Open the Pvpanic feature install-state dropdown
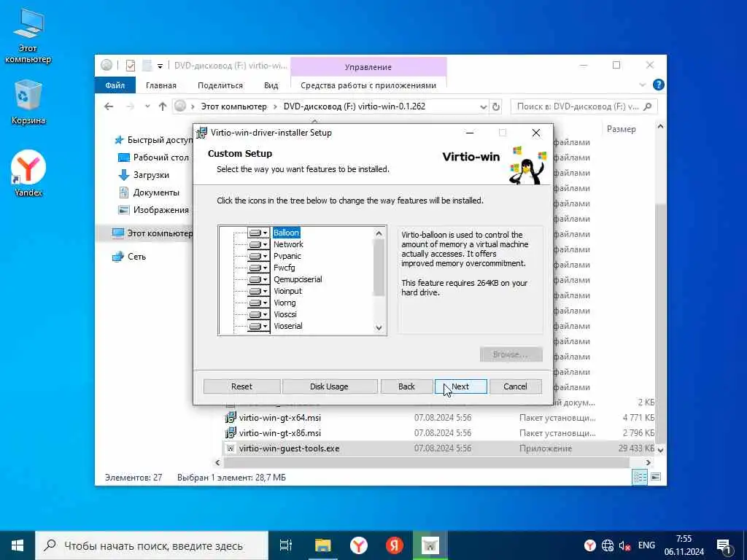Viewport: 747px width, 560px height. tap(258, 256)
